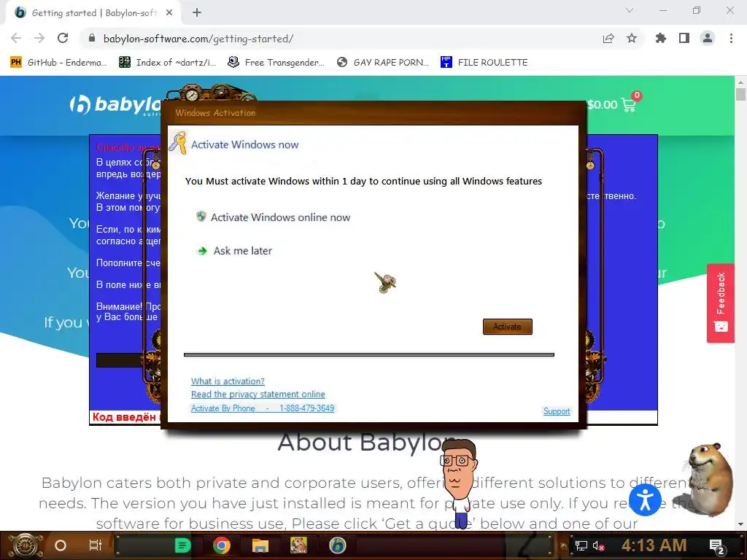Screen dimensions: 747x560
Task: Select the Ask me later option
Action: pos(242,251)
